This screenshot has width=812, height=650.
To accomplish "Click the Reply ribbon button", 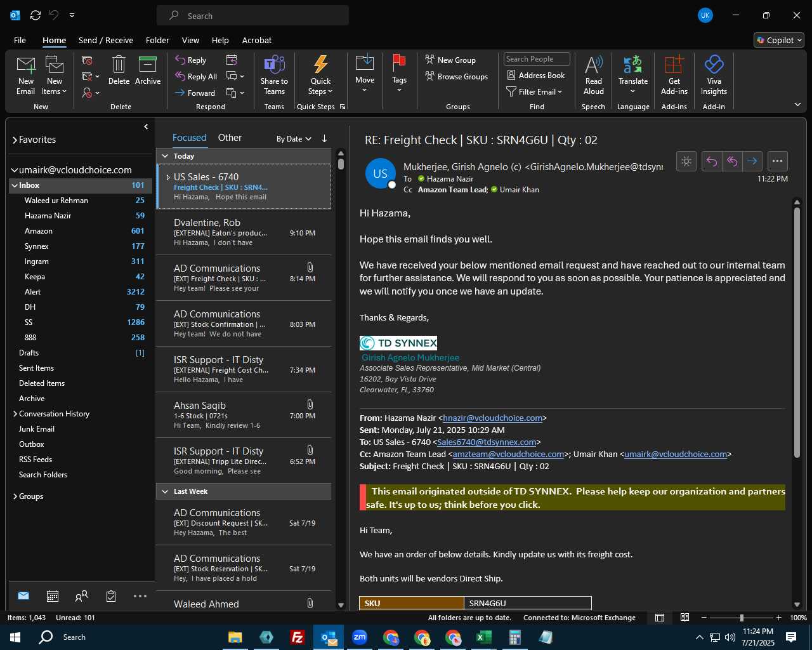I will (191, 60).
